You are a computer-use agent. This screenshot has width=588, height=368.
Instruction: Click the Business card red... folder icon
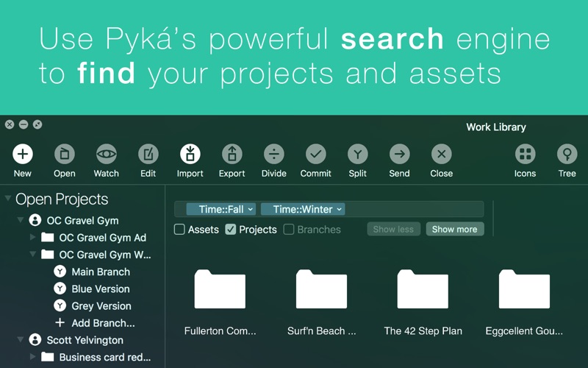(x=48, y=357)
